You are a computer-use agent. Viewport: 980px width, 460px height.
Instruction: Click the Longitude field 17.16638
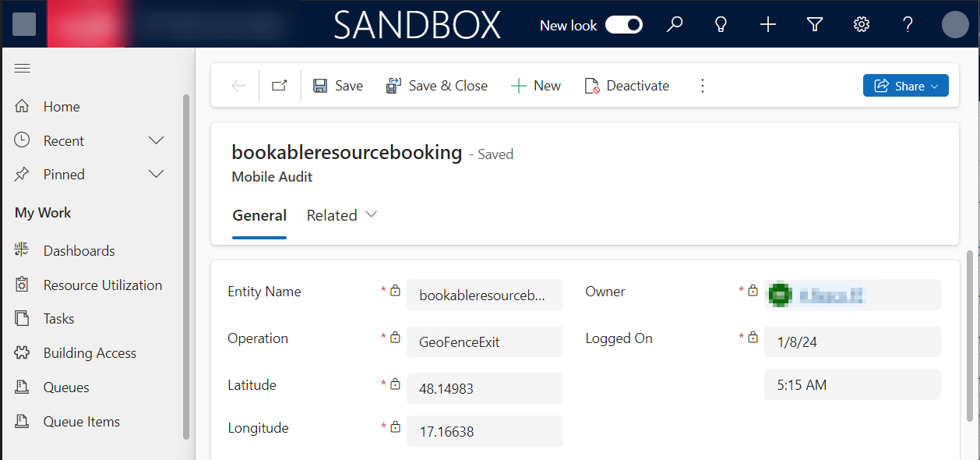coord(485,431)
